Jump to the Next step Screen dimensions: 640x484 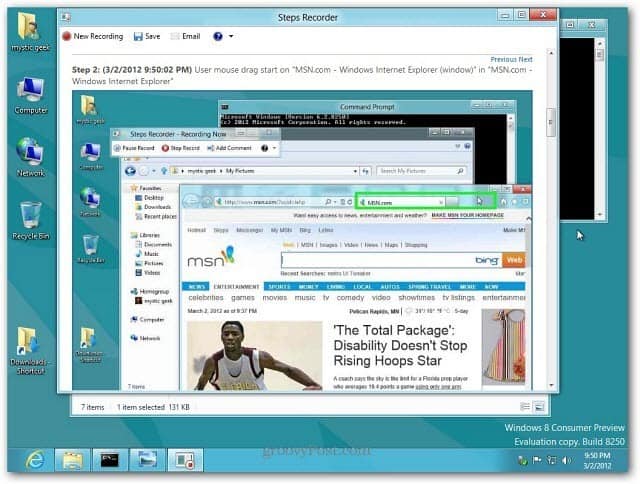pyautogui.click(x=525, y=59)
